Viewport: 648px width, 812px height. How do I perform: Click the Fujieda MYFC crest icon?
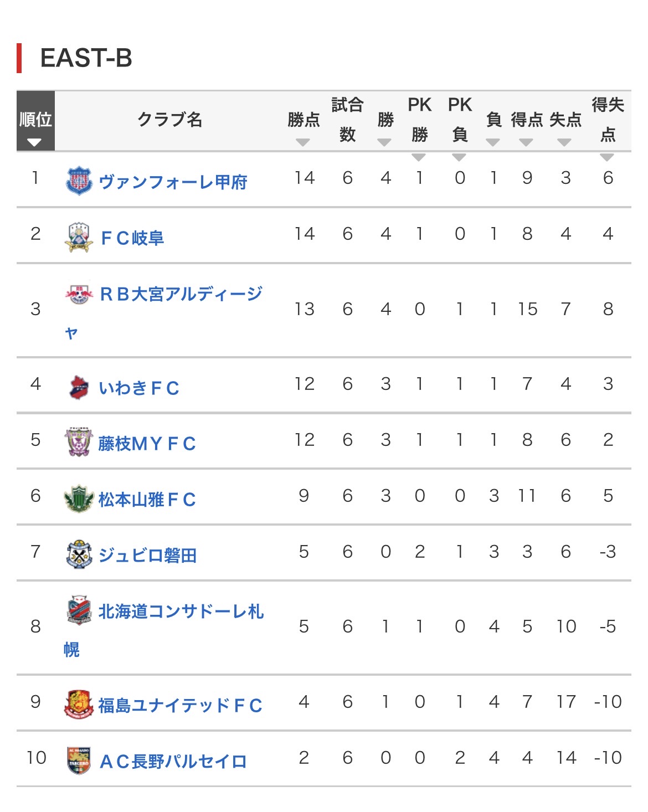tap(79, 442)
